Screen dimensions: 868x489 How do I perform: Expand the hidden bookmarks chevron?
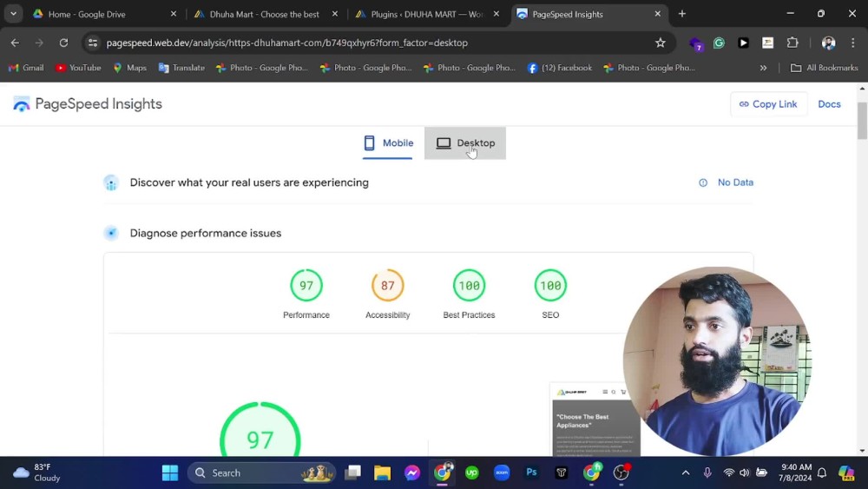point(763,68)
